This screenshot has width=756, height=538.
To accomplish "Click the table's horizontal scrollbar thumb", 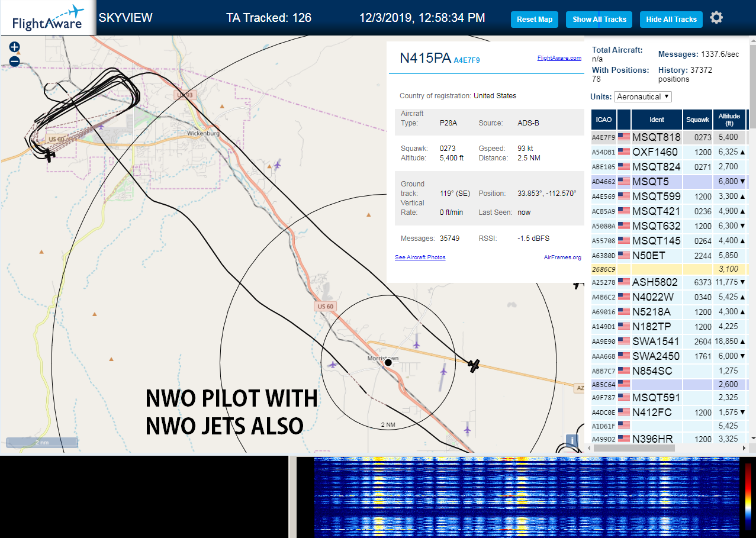I will (633, 448).
